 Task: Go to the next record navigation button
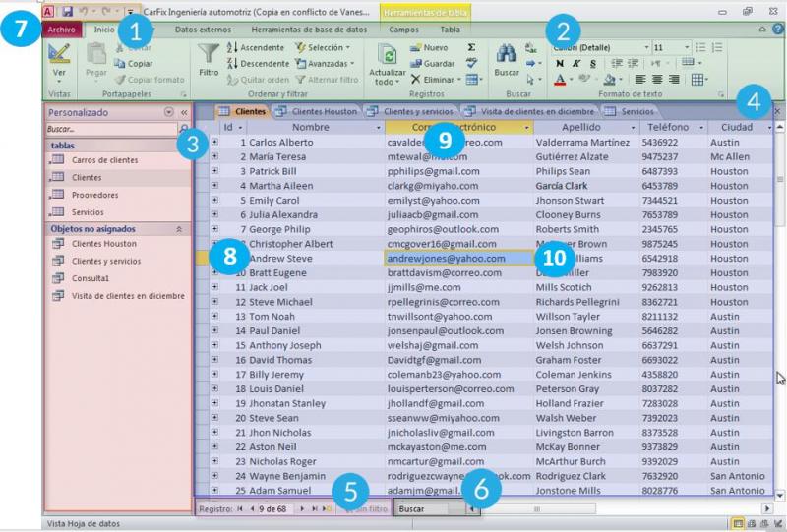tap(302, 508)
